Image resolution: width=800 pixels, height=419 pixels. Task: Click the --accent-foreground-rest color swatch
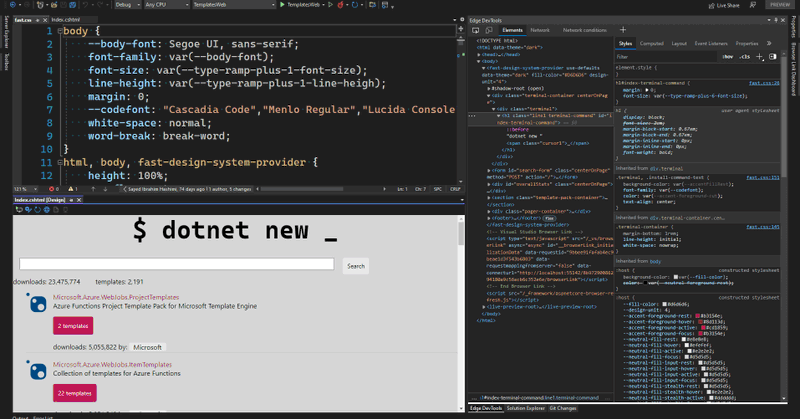(x=697, y=316)
